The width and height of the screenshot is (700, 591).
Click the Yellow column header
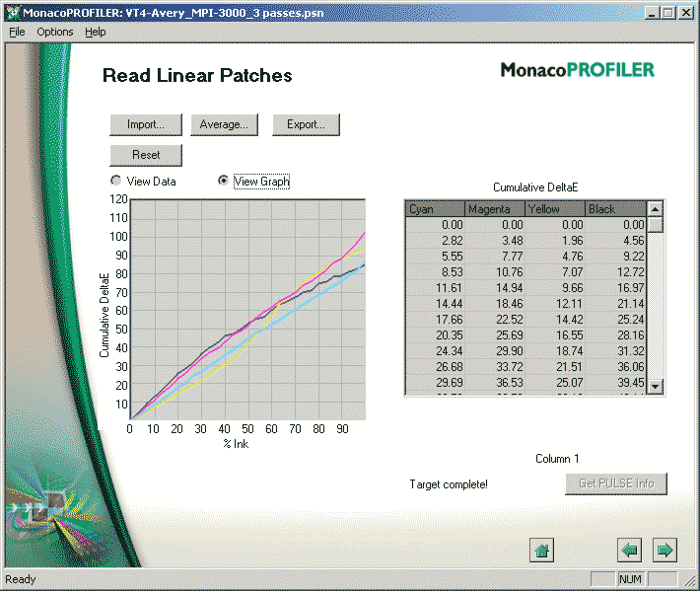click(x=555, y=208)
